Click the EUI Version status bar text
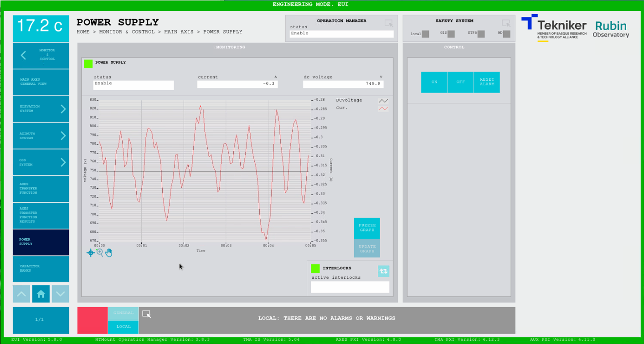 [36, 340]
